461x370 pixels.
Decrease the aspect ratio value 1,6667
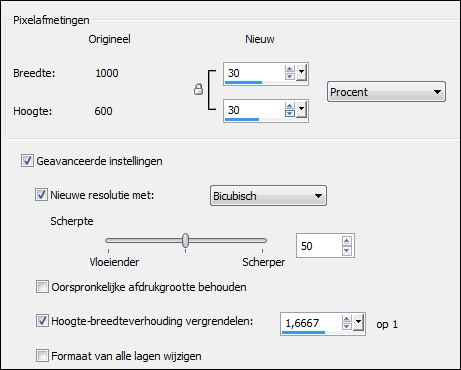point(347,326)
